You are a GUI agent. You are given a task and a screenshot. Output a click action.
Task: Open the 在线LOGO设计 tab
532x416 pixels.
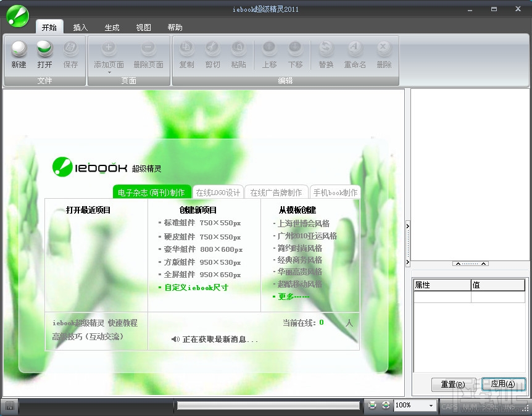coord(218,192)
